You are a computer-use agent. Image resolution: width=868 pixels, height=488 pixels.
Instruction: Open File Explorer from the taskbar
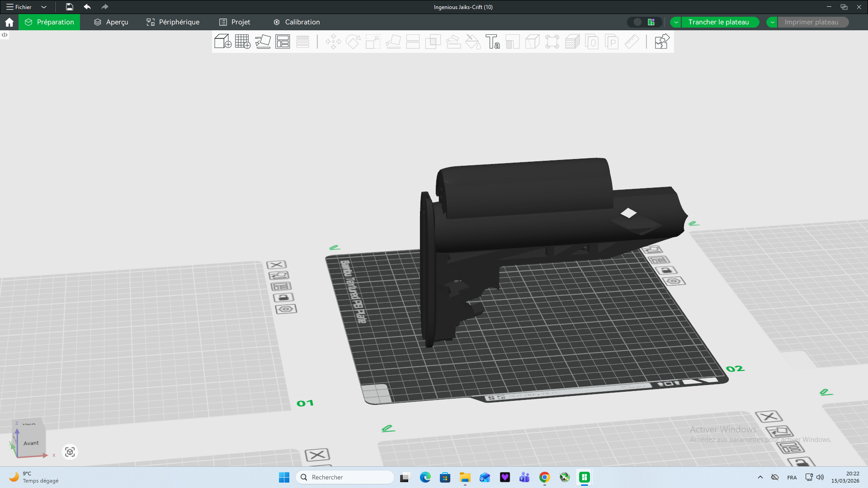pos(465,477)
